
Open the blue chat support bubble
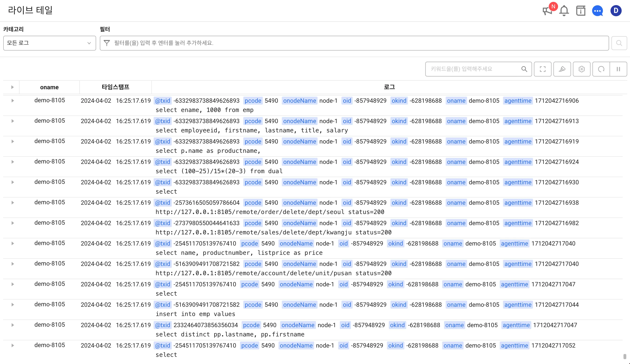[x=598, y=11]
